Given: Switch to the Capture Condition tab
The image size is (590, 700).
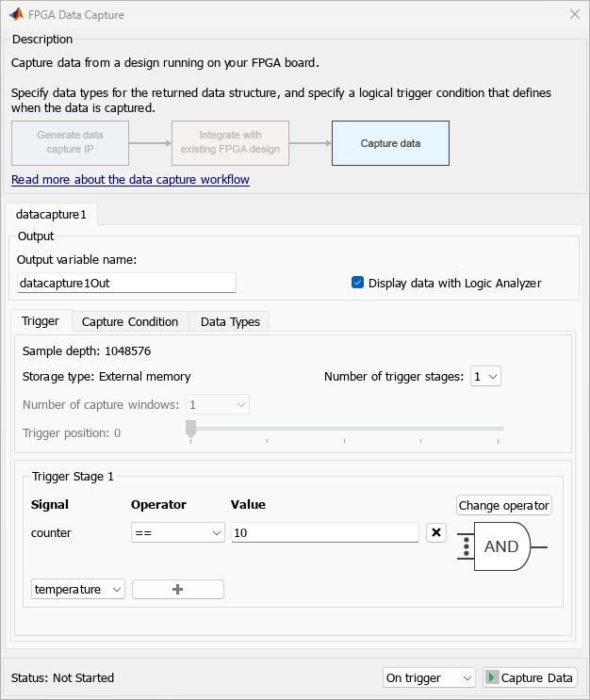Looking at the screenshot, I should pos(130,321).
